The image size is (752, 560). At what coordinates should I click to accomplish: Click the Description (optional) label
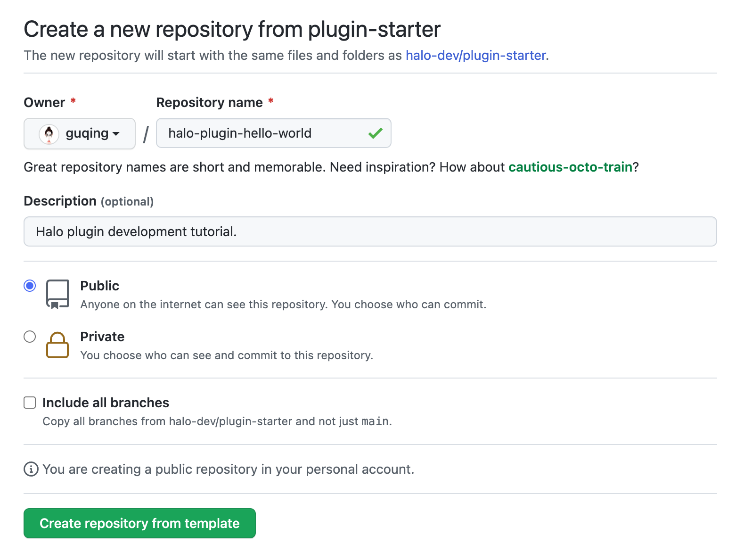[89, 201]
